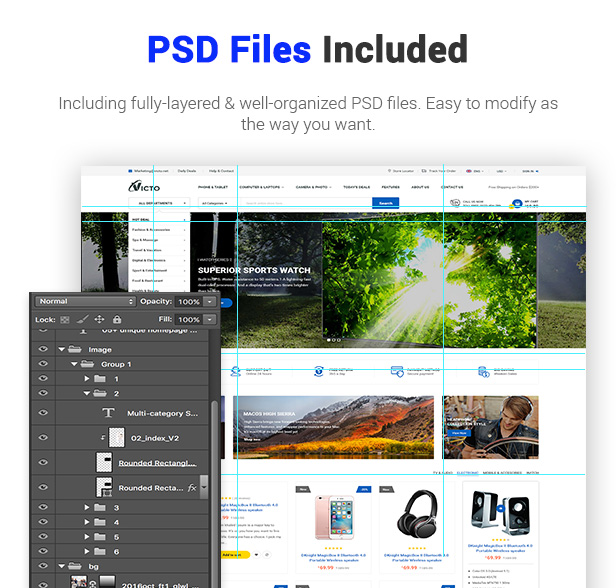The height and width of the screenshot is (588, 616).
Task: Click the Call Us Now phone icon in mockup header
Action: coord(455,203)
